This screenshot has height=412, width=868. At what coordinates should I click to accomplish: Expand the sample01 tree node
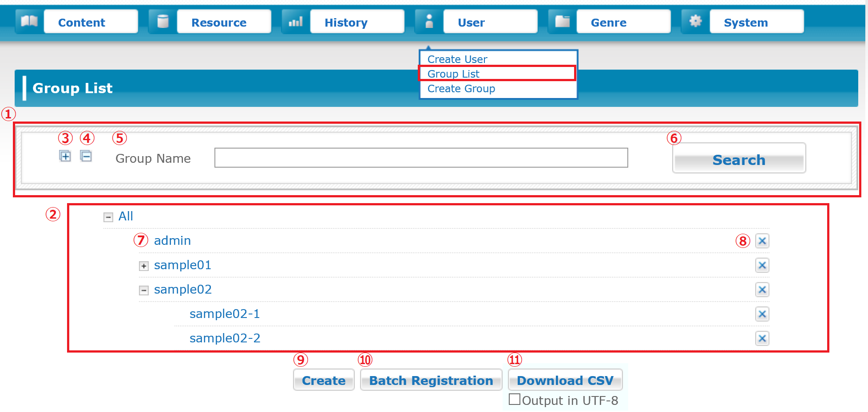pyautogui.click(x=143, y=266)
